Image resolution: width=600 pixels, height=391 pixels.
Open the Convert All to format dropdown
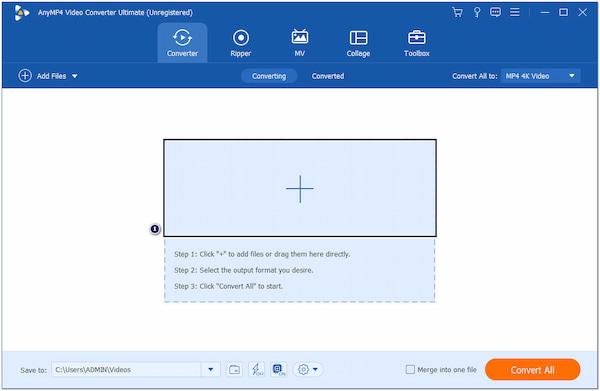[541, 76]
